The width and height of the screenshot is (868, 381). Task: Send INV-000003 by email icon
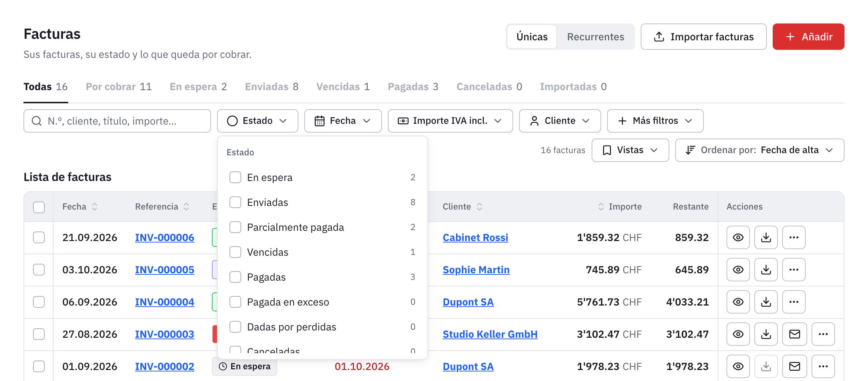pos(794,334)
